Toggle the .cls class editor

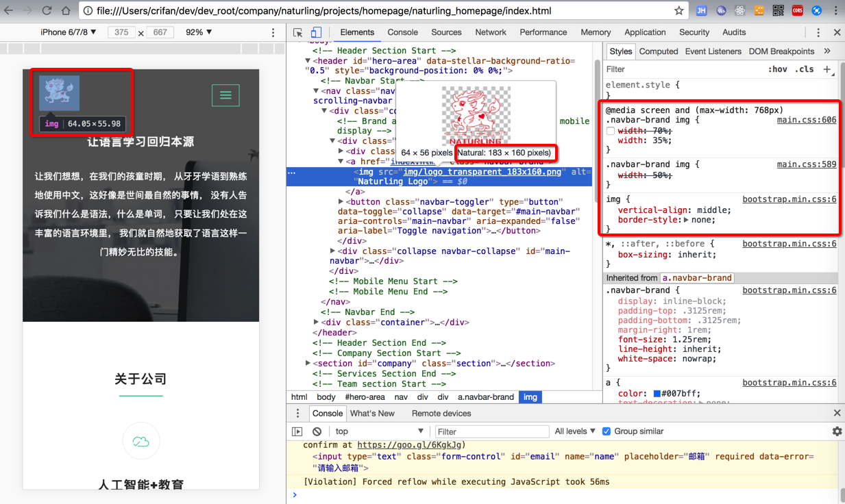804,69
